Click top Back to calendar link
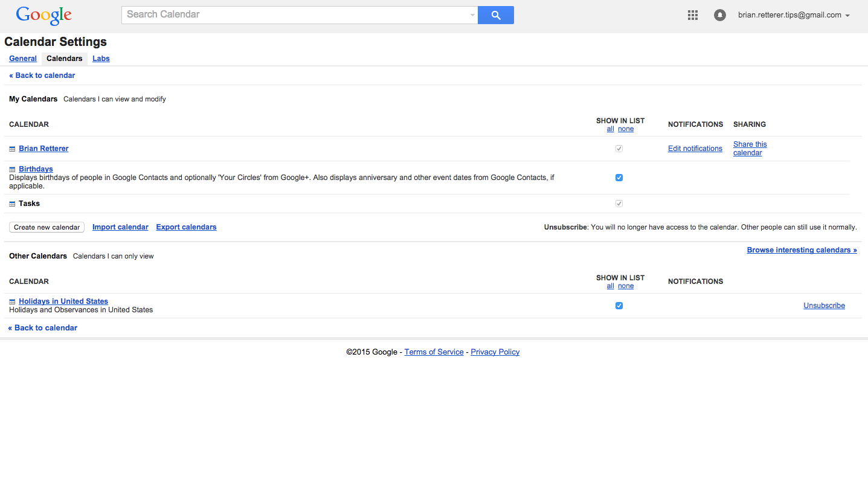The width and height of the screenshot is (868, 502). coord(42,76)
